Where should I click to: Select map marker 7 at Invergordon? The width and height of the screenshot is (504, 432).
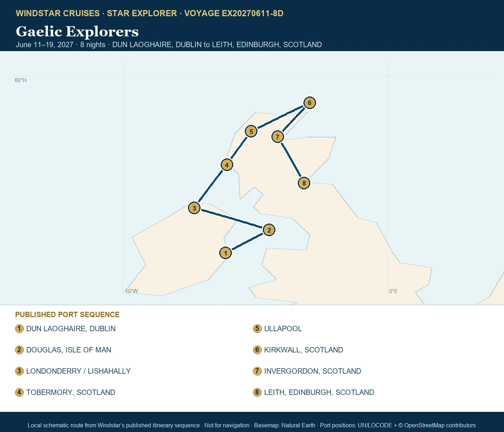point(278,137)
